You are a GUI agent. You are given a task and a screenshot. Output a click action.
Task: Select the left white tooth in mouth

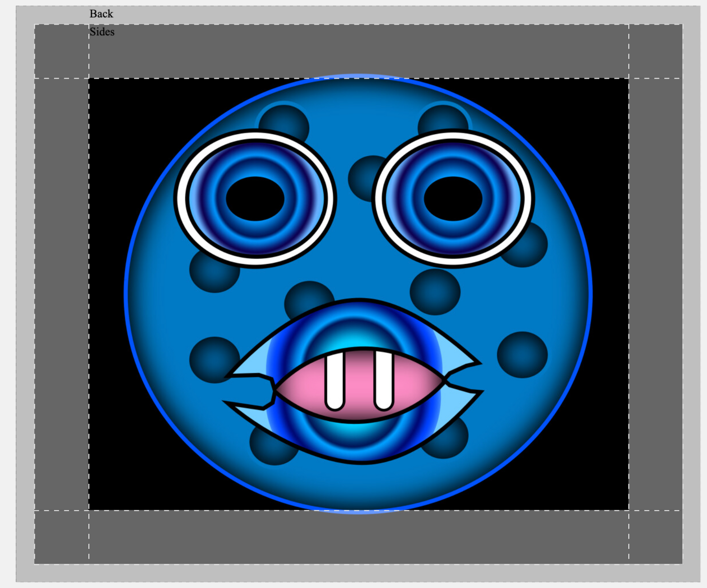[x=335, y=382]
